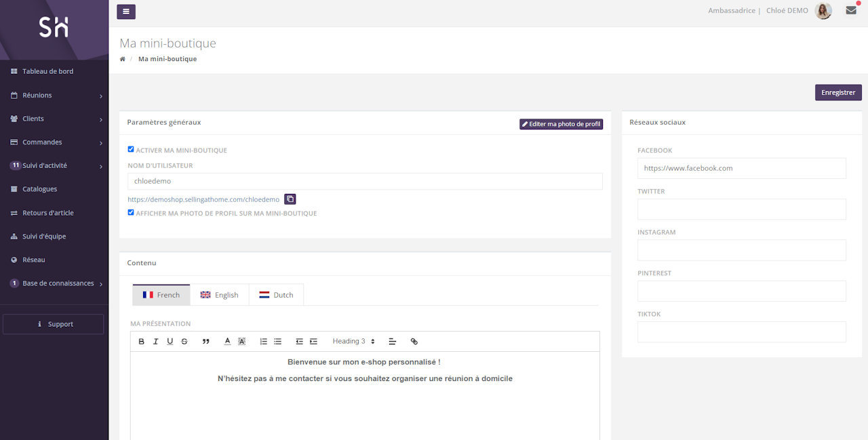Click the strikethrough icon in the editor toolbar
Viewport: 868px width, 440px height.
pyautogui.click(x=184, y=342)
